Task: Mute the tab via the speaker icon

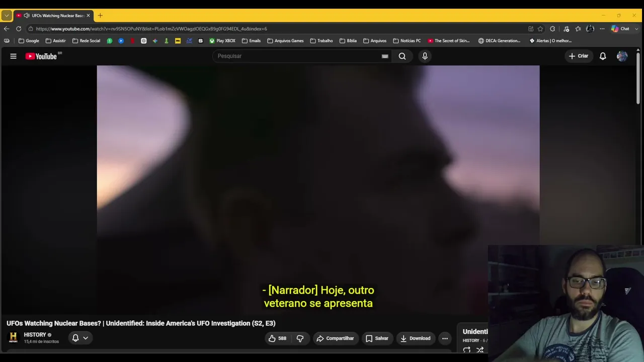Action: [x=27, y=16]
